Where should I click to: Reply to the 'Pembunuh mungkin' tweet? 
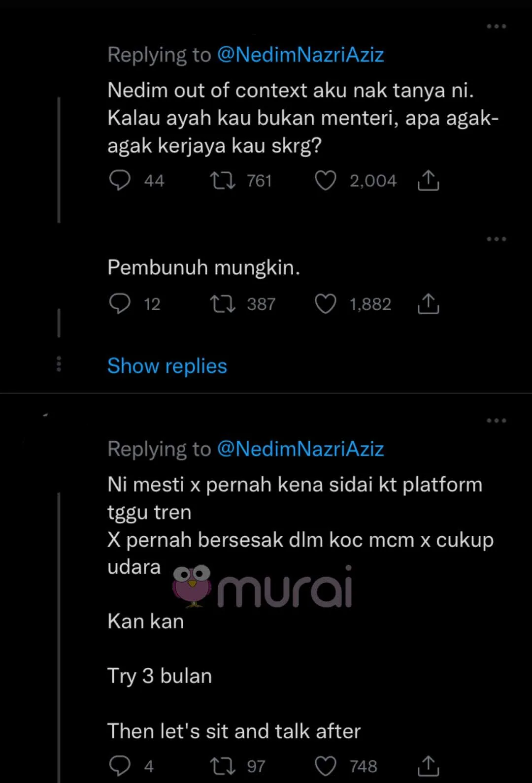(x=120, y=304)
